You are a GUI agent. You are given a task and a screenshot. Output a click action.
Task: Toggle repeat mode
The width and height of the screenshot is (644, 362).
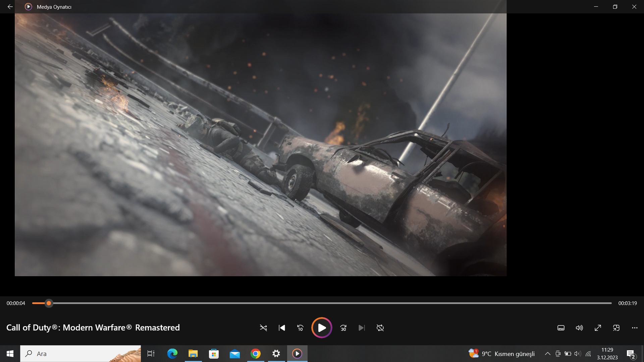point(380,328)
